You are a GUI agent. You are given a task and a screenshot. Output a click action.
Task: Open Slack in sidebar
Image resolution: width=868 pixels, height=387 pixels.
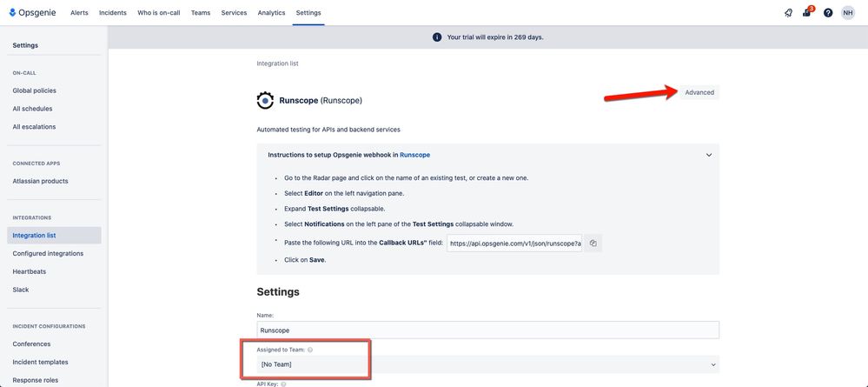[x=21, y=290]
